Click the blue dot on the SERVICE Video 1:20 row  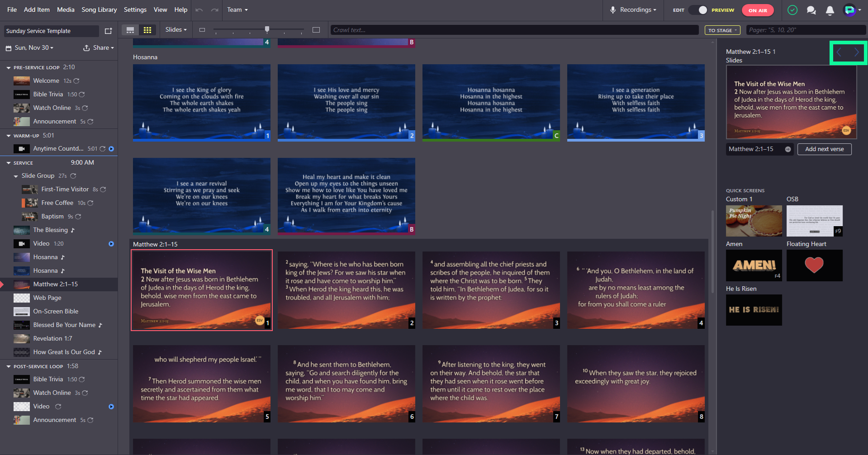click(111, 244)
